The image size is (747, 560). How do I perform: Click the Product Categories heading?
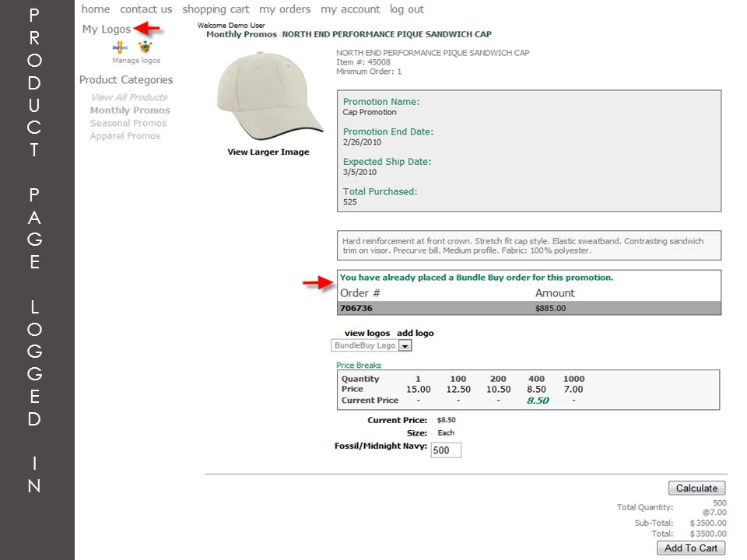click(126, 79)
